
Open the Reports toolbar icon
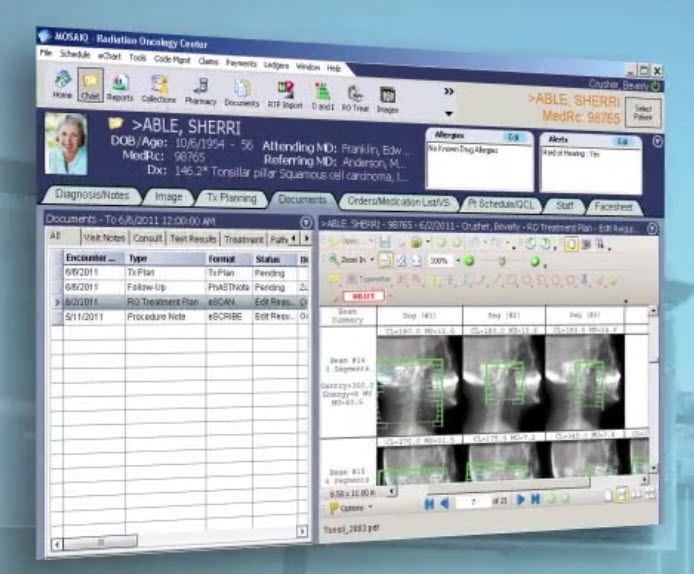tap(119, 87)
